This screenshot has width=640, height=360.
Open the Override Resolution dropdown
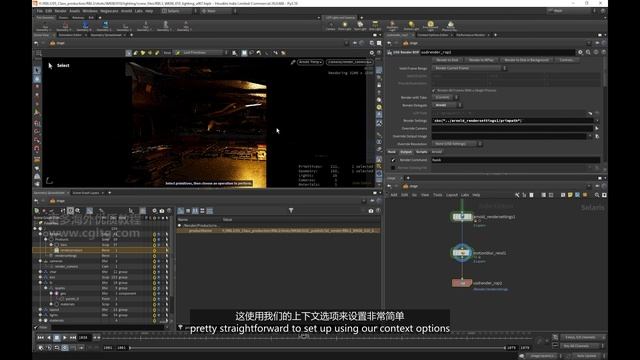[457, 144]
